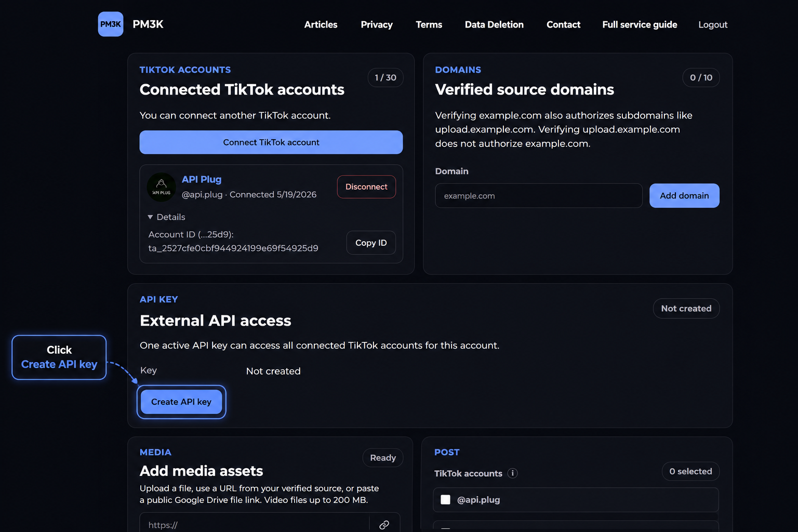This screenshot has width=798, height=532.
Task: Click the DOMAINS section label
Action: click(x=458, y=70)
